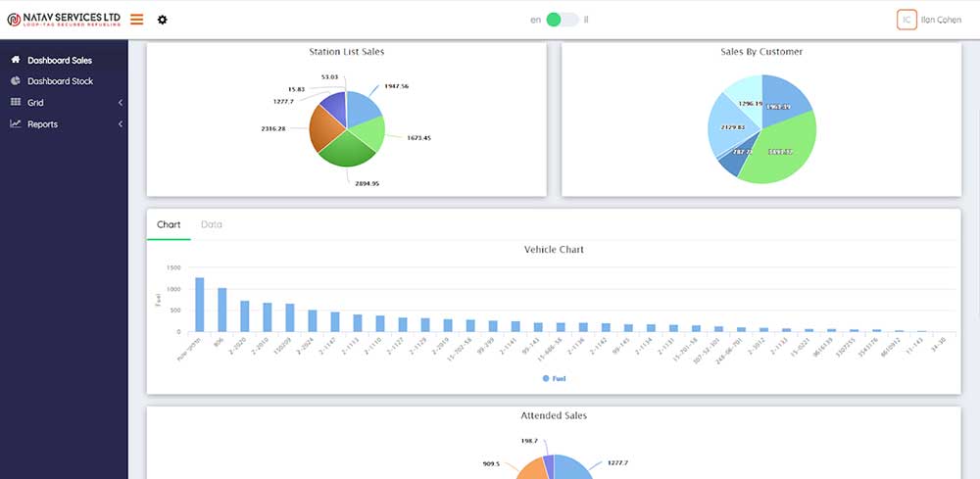Open the hamburger menu icon

tap(137, 20)
